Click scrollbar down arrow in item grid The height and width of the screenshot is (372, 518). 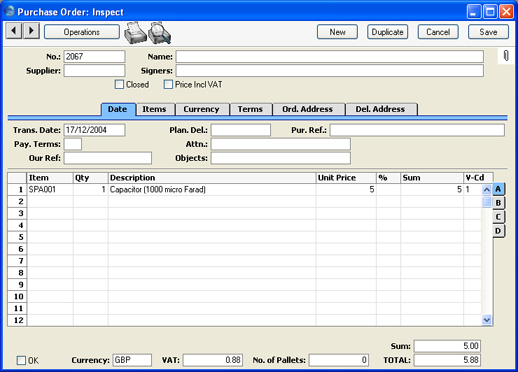tap(487, 320)
